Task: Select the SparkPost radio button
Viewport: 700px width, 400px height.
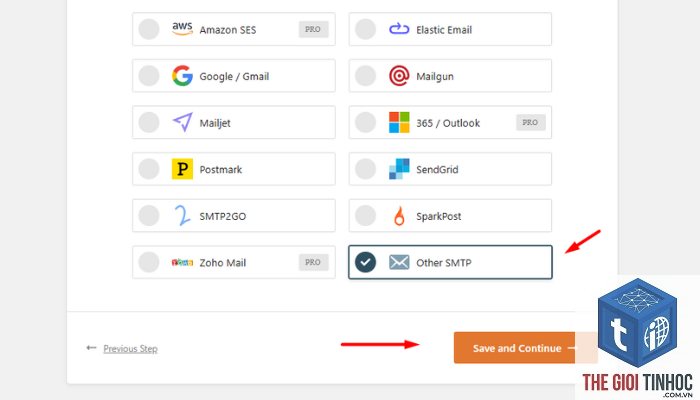Action: coord(365,216)
